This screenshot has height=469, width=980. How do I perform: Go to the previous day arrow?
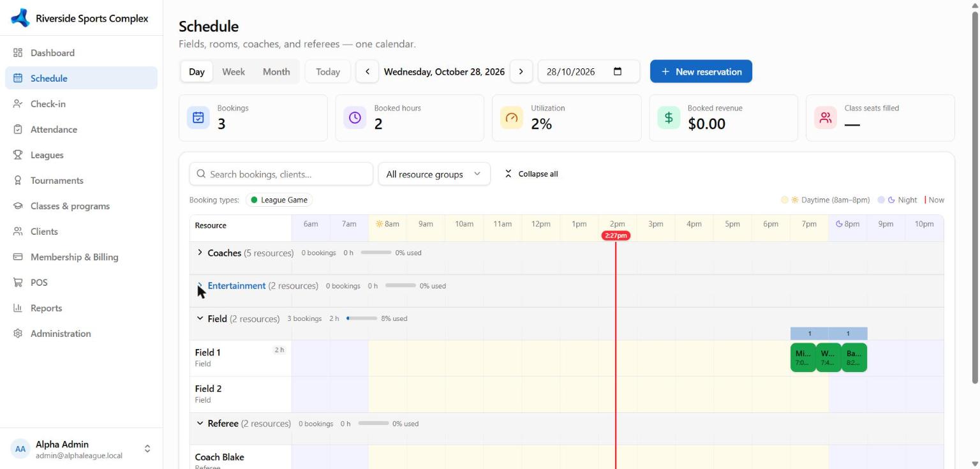[367, 71]
